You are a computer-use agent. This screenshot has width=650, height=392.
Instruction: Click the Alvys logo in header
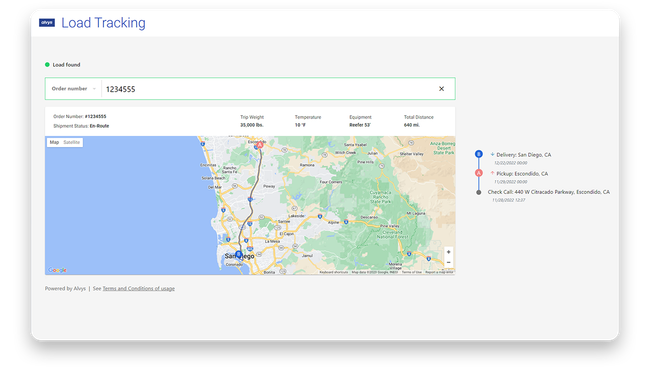(x=47, y=23)
